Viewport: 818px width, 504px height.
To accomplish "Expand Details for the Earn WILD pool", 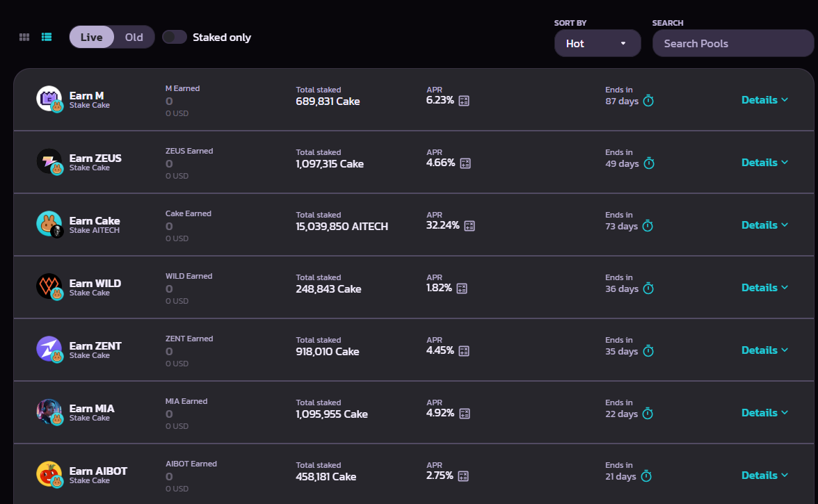I will tap(765, 287).
